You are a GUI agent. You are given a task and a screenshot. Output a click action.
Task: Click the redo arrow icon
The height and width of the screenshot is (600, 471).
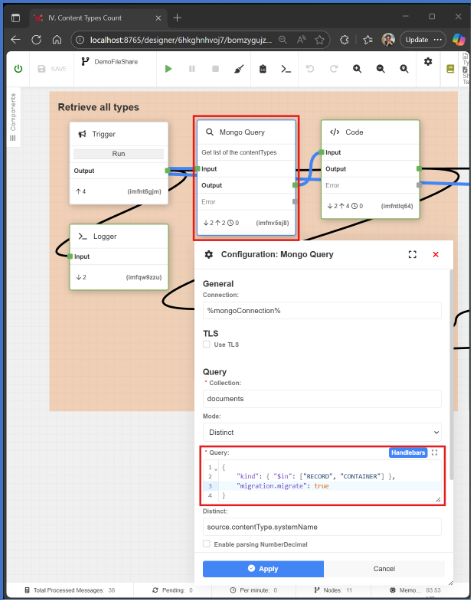(334, 69)
